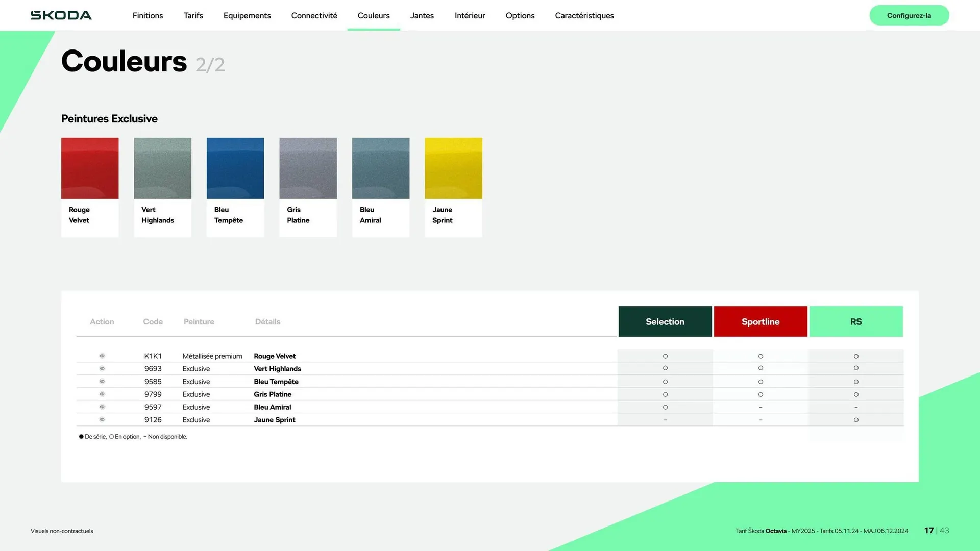Select the Jaune Sprint yellow swatch

tap(453, 168)
